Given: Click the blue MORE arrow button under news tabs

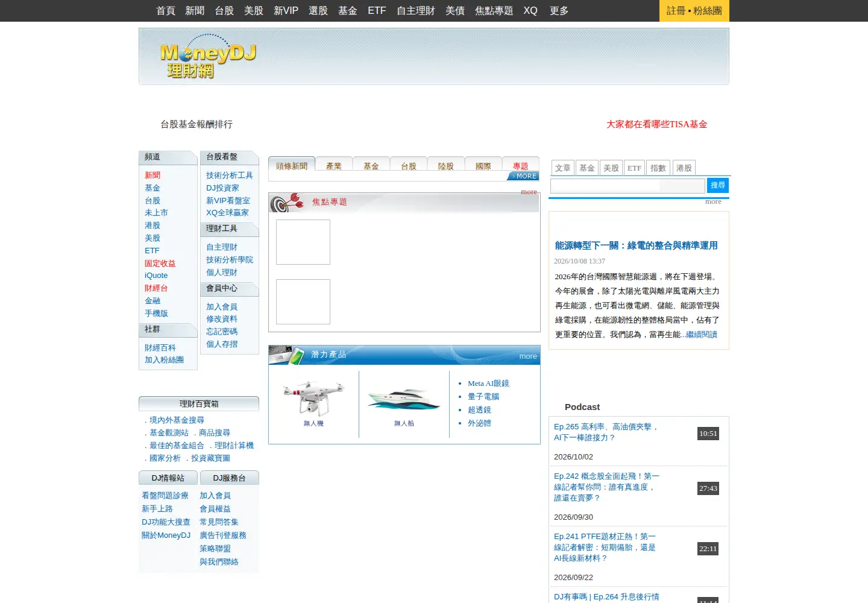Looking at the screenshot, I should coord(523,176).
